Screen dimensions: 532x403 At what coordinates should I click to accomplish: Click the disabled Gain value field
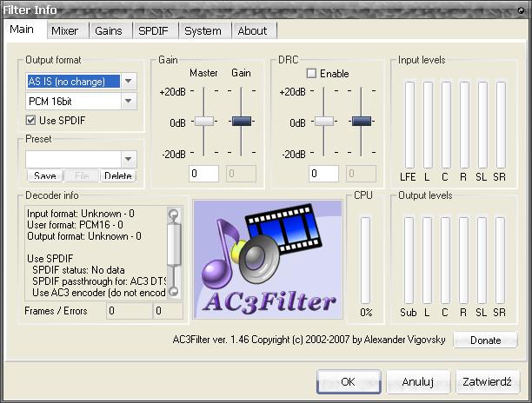click(242, 174)
